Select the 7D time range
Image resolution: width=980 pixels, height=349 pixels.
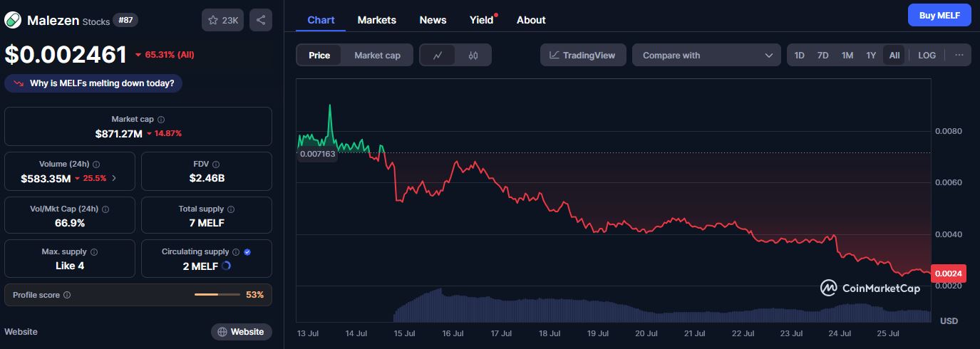pyautogui.click(x=822, y=55)
